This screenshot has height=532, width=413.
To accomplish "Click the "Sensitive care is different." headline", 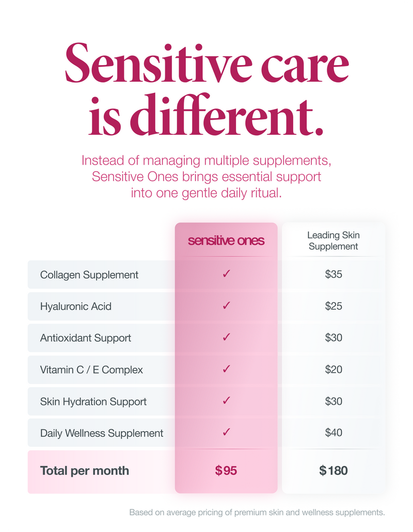I will click(x=206, y=93).
